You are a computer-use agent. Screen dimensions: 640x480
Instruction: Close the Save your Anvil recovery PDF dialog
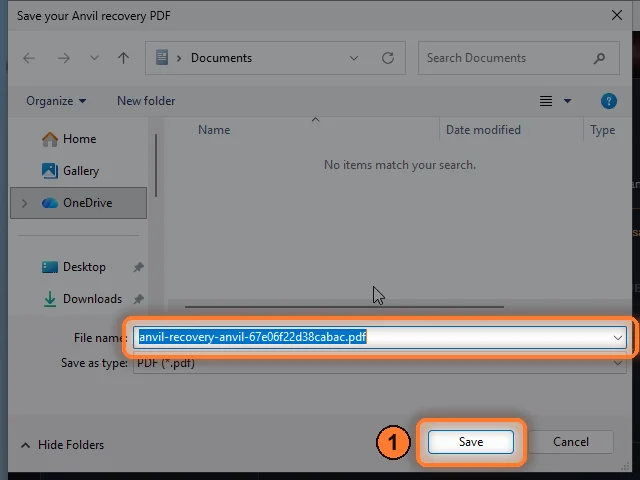pyautogui.click(x=617, y=16)
